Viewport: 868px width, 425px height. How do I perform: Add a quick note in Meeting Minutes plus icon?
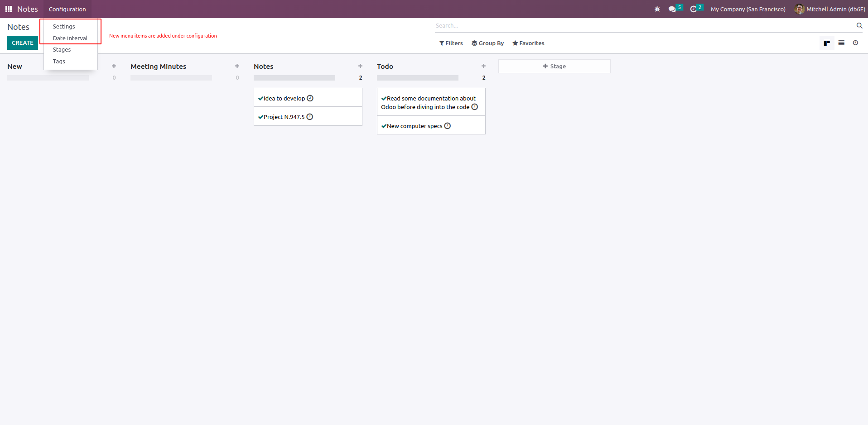237,66
